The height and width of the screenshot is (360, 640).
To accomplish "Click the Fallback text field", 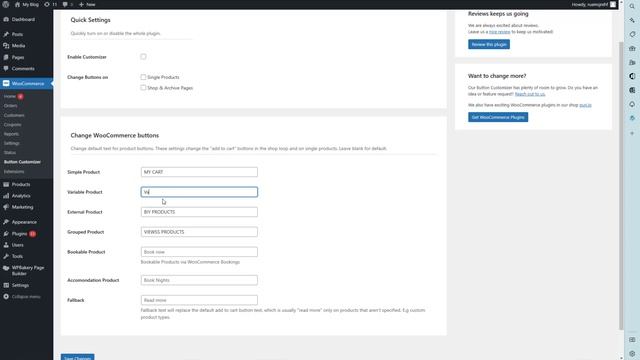I will pos(199,300).
